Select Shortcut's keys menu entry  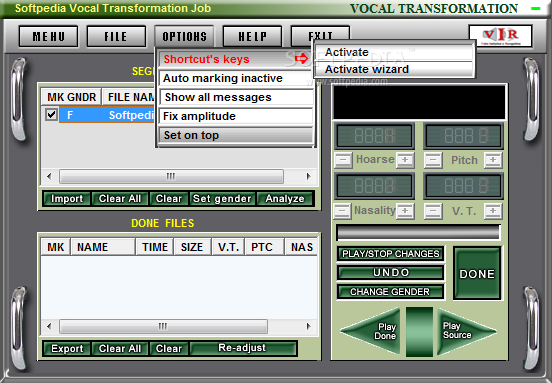(x=236, y=59)
